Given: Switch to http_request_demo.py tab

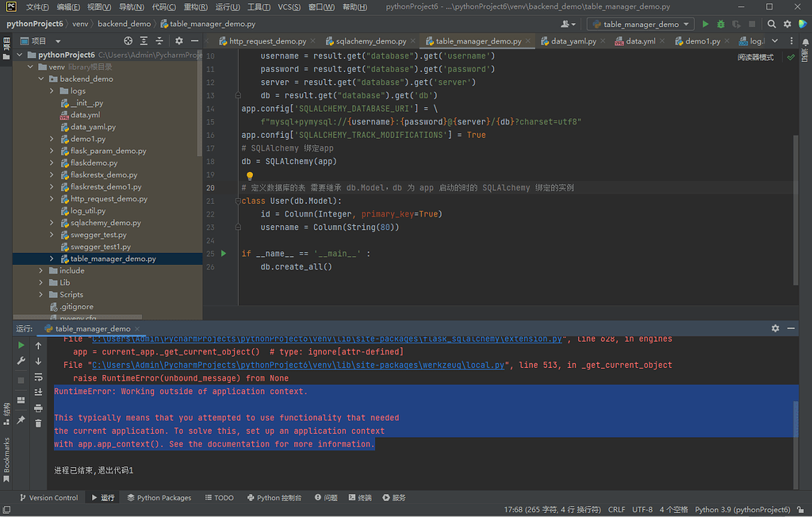Looking at the screenshot, I should click(268, 41).
